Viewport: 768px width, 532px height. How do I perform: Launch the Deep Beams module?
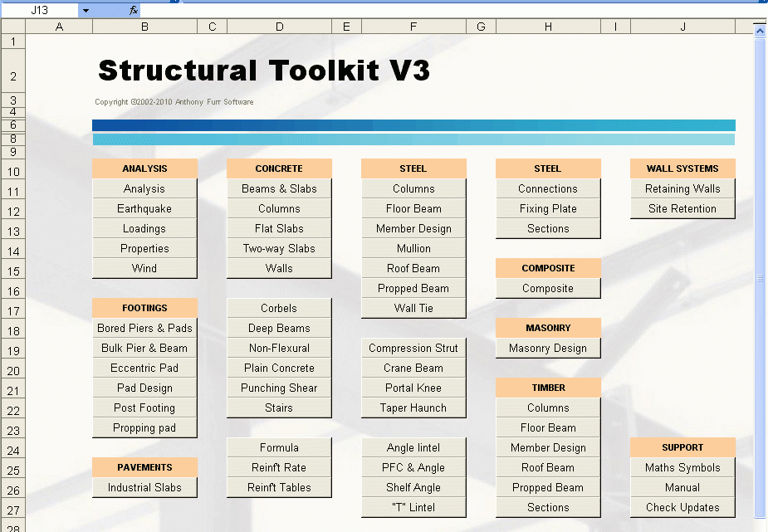click(279, 329)
